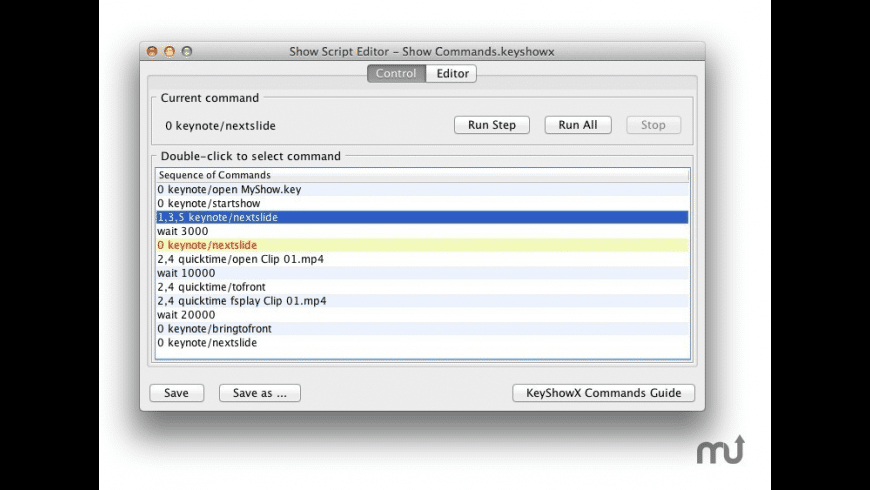This screenshot has height=490, width=870.
Task: Click the Run All button
Action: (578, 125)
